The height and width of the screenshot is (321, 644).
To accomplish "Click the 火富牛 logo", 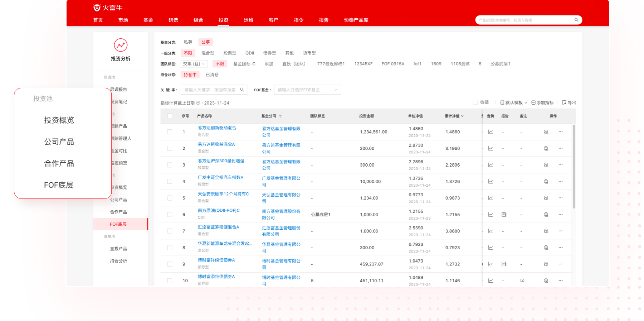I will pos(108,8).
